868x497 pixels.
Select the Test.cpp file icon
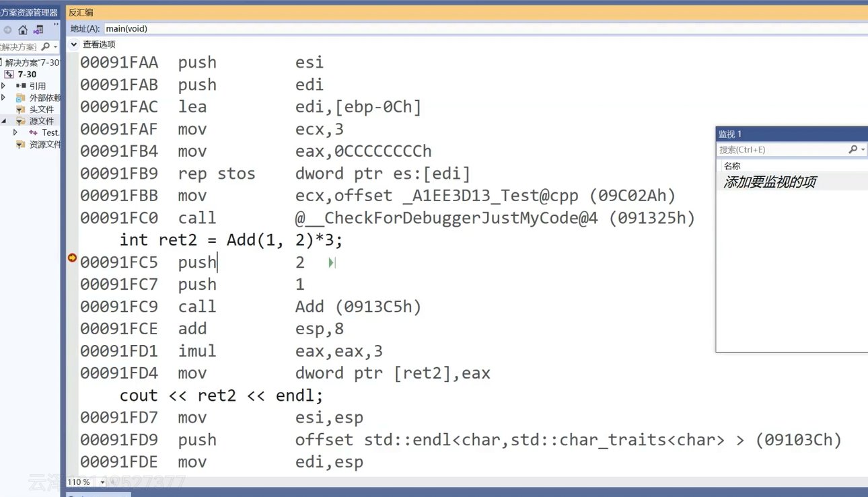click(33, 132)
